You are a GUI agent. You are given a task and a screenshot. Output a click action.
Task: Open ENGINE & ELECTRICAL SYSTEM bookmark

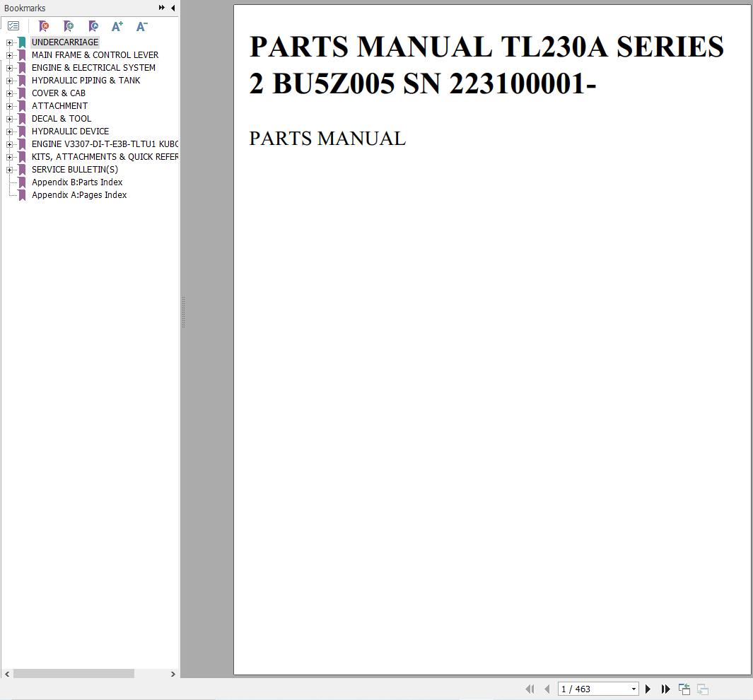[x=93, y=68]
